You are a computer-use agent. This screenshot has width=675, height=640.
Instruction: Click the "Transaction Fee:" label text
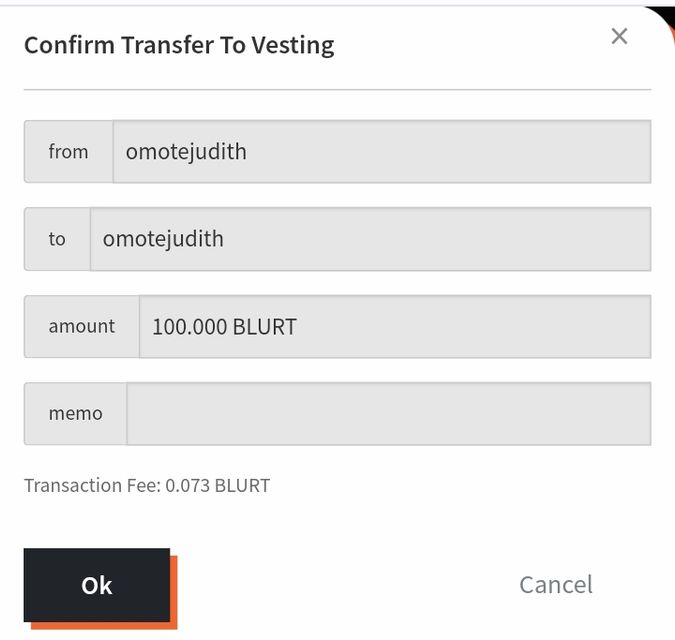92,486
